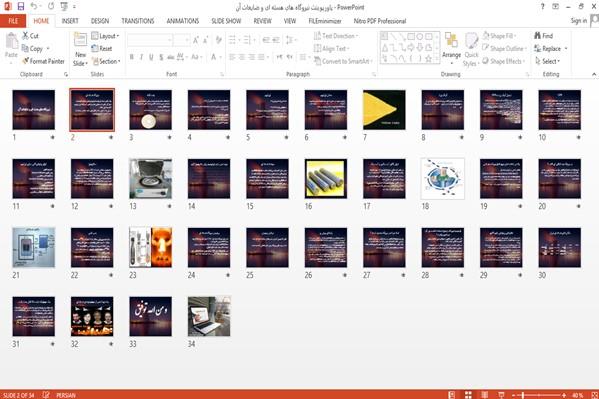The image size is (599, 399).
Task: Align text left
Action: [232, 57]
